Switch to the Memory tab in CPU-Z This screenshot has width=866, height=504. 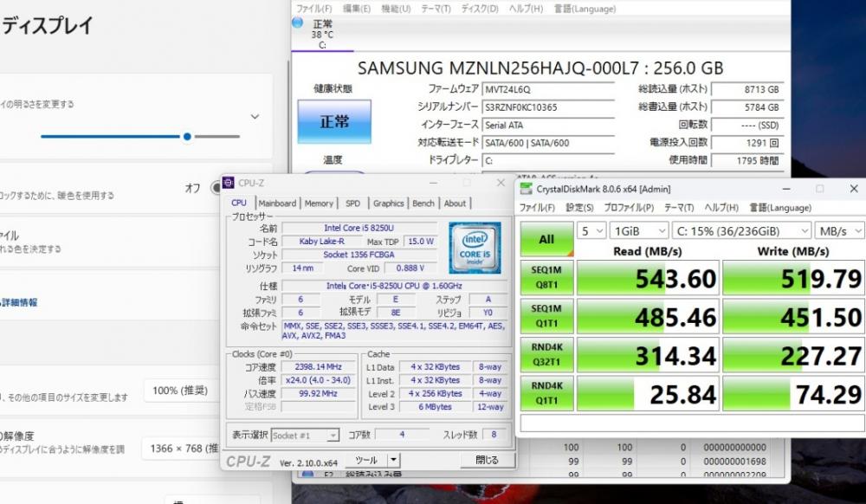tap(319, 204)
